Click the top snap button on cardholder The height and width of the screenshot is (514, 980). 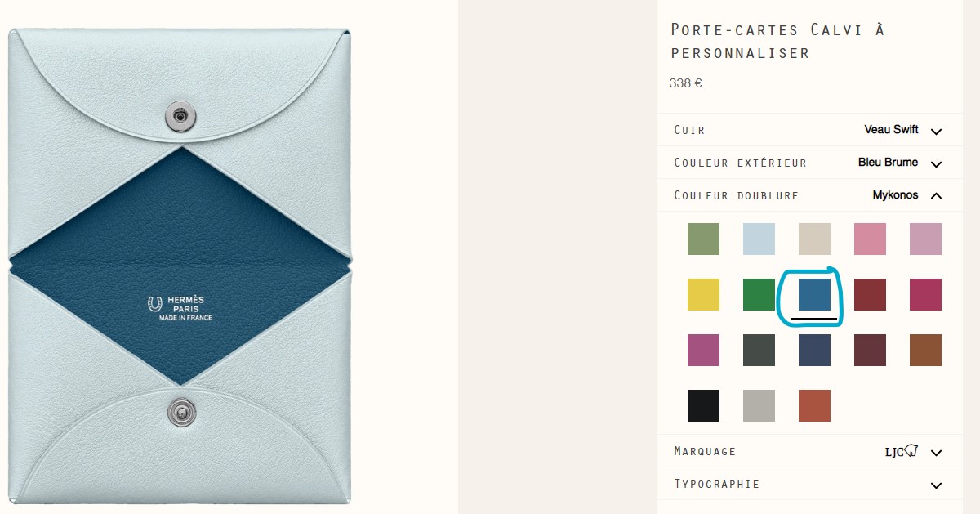point(180,115)
